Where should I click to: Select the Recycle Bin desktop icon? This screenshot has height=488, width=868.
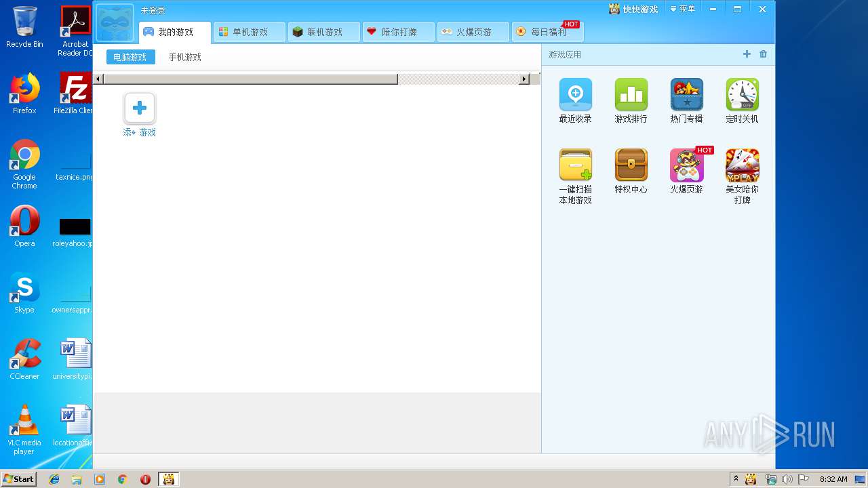point(24,27)
